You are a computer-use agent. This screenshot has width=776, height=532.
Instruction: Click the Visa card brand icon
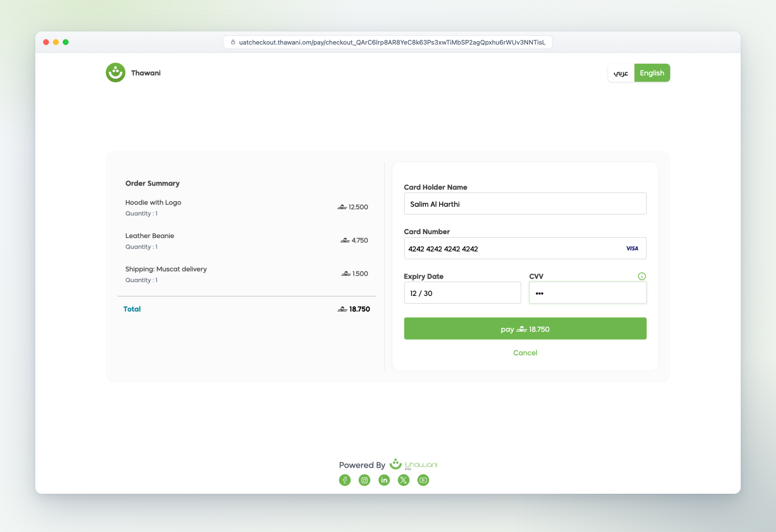point(632,248)
